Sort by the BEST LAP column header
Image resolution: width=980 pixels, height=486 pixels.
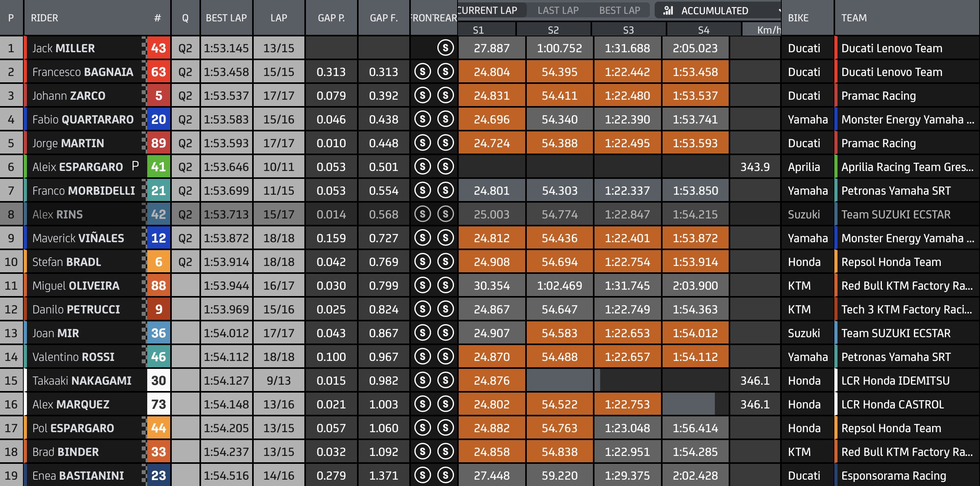226,18
